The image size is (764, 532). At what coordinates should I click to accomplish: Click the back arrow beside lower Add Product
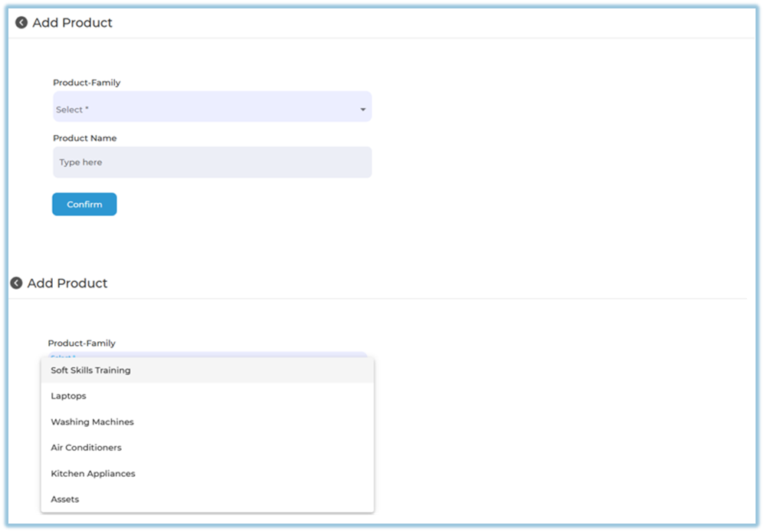(16, 284)
